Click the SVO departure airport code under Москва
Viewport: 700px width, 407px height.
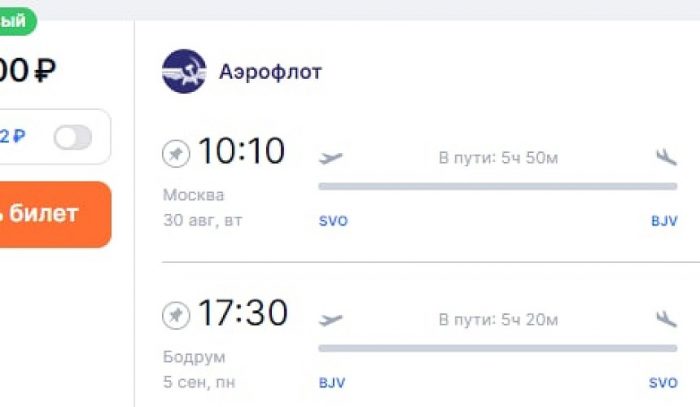click(333, 221)
